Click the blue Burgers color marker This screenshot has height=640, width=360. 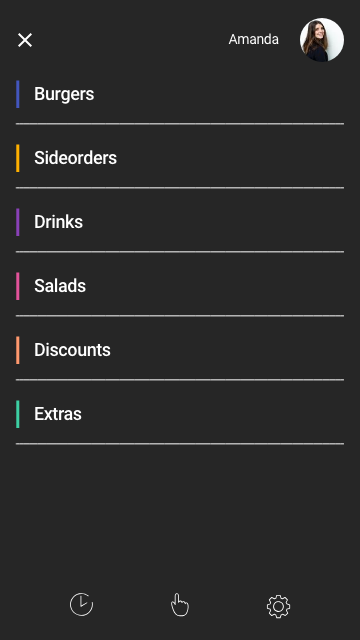click(18, 94)
